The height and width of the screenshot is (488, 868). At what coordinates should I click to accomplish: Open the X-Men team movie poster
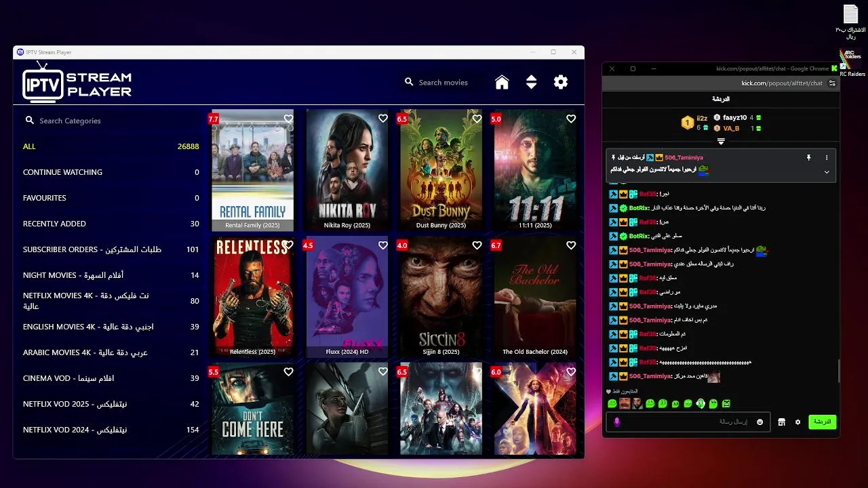441,409
